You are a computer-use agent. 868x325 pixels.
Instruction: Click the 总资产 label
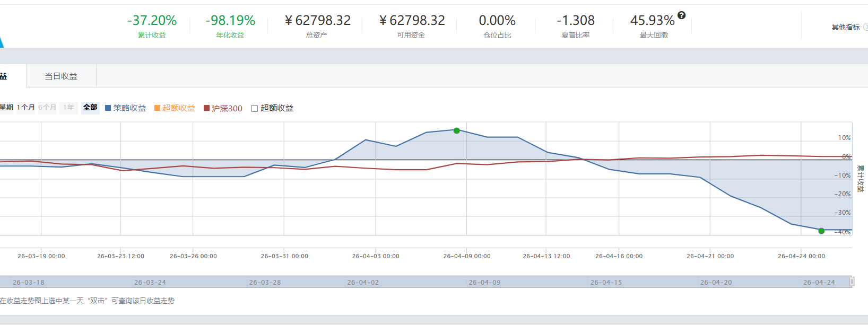[x=317, y=36]
